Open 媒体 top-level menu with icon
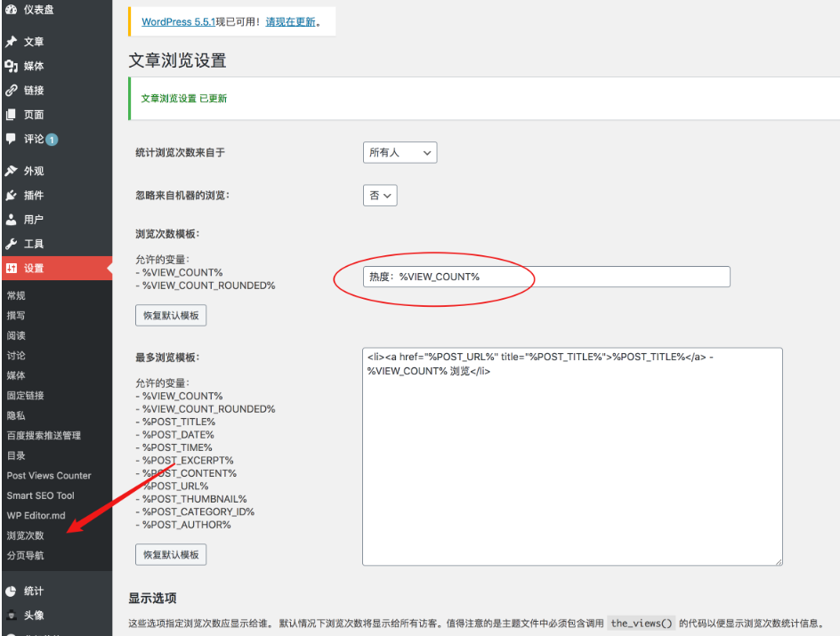This screenshot has height=636, width=840. [34, 66]
